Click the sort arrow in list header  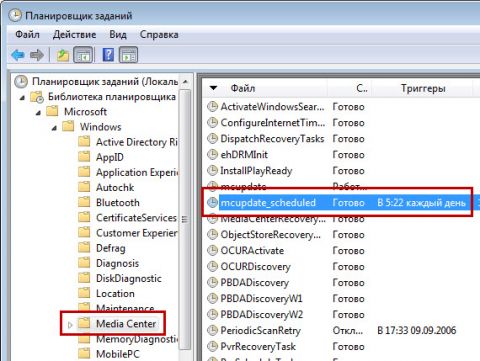coord(213,88)
